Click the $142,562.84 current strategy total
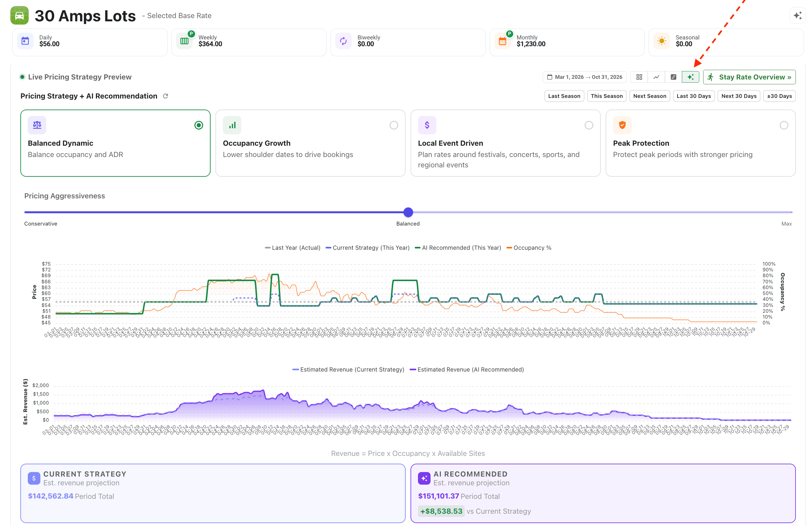812x526 pixels. pos(50,496)
